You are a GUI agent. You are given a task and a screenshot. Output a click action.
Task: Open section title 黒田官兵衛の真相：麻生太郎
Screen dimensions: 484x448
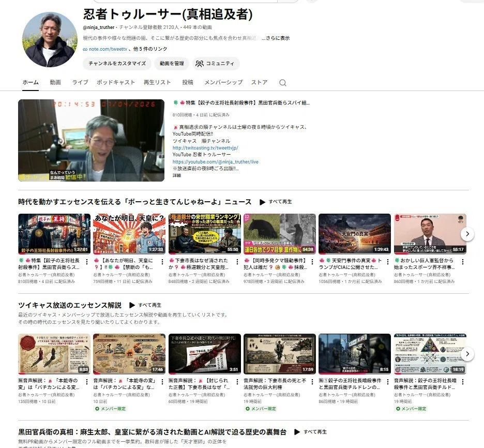pyautogui.click(x=152, y=432)
